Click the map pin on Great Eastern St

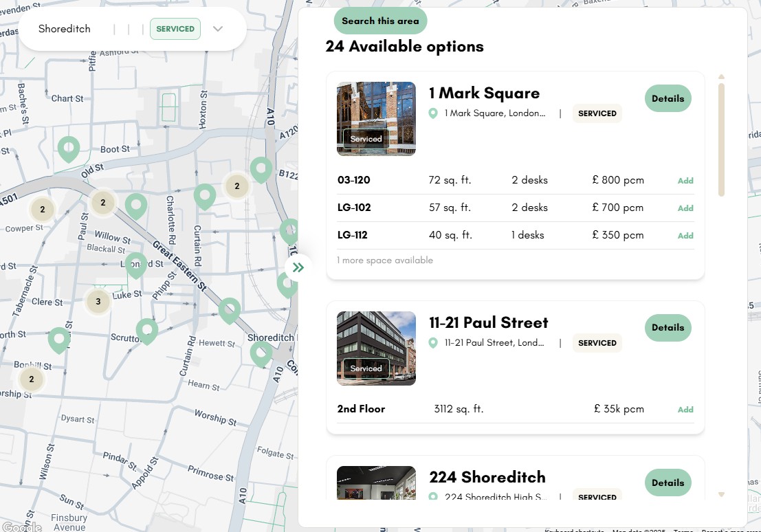pos(230,310)
